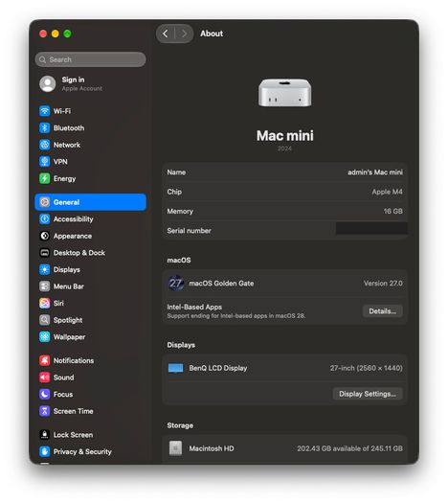The image size is (448, 503).
Task: Click the macOS 27 version badge icon
Action: pos(176,284)
